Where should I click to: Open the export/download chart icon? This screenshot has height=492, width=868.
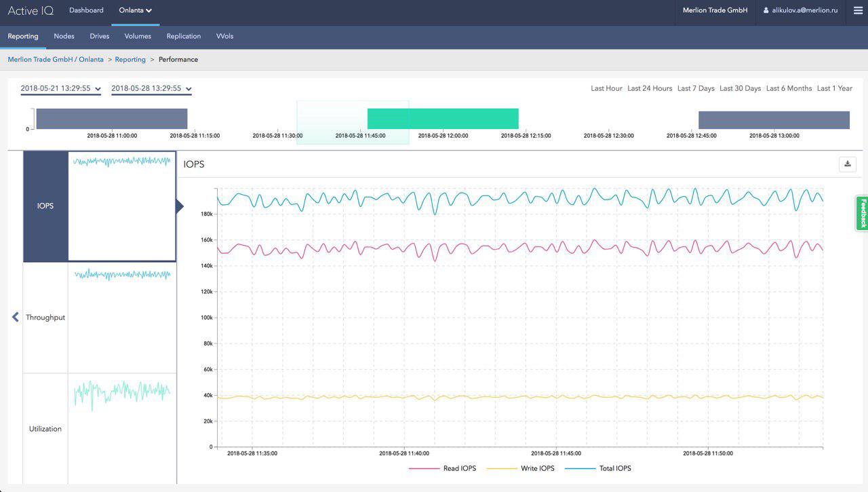847,164
